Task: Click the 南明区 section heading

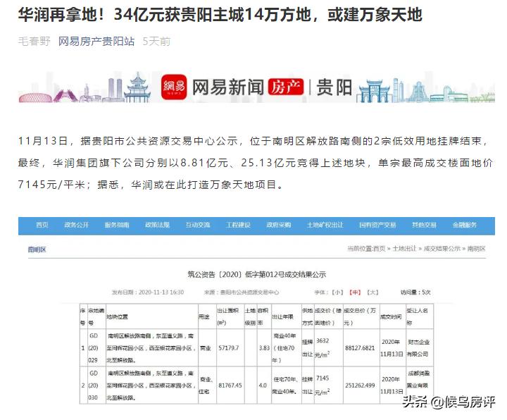Action: [37, 249]
